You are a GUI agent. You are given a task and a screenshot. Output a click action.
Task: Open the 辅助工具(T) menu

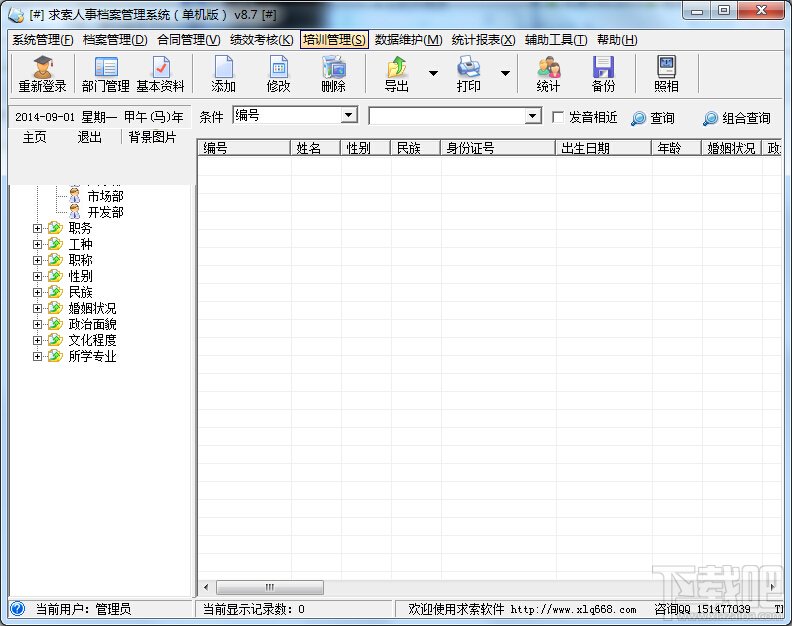tap(556, 40)
